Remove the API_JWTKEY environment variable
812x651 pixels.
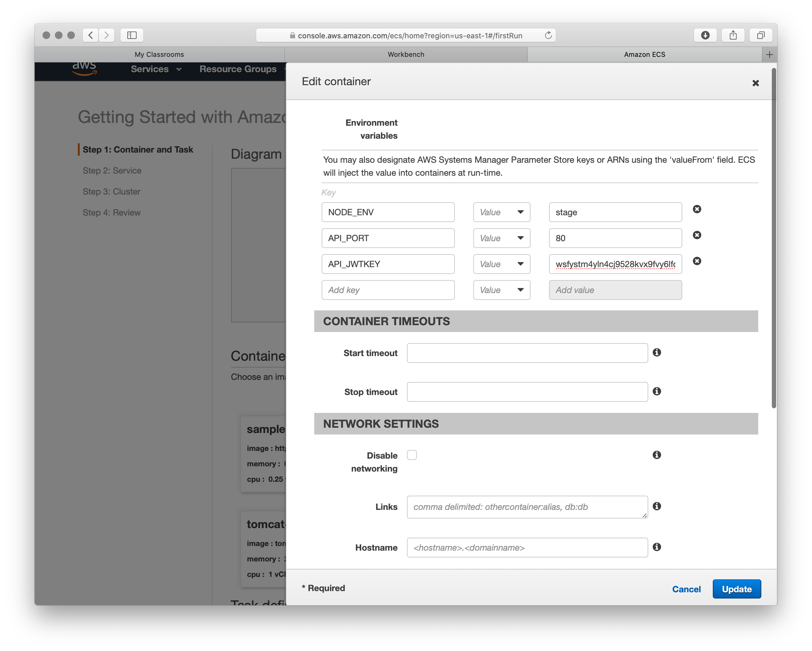point(697,261)
